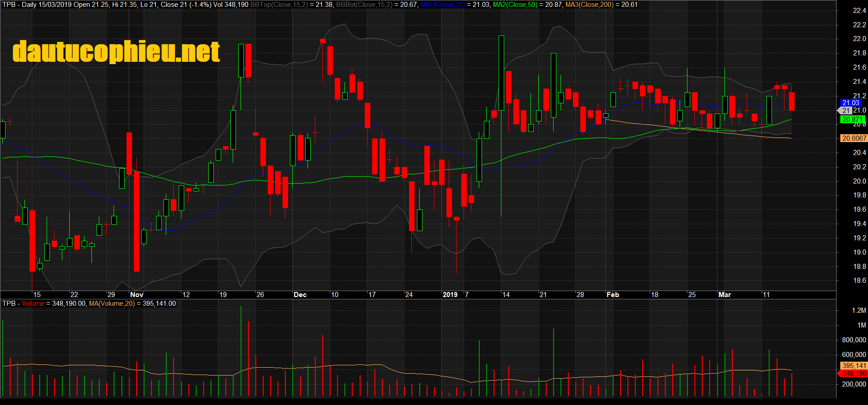
Task: Click the BBBot(Close,15,2) label in header
Action: tap(364, 5)
